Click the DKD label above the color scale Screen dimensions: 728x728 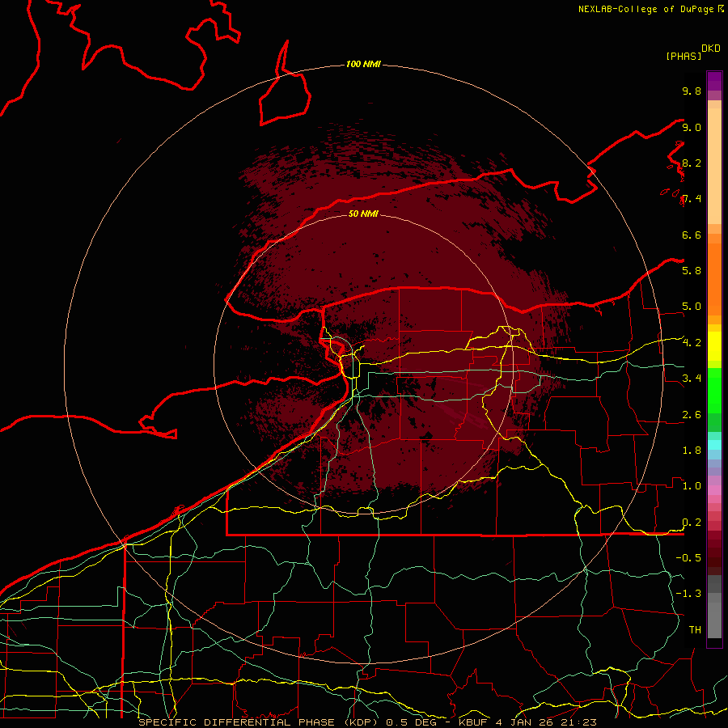[x=711, y=49]
